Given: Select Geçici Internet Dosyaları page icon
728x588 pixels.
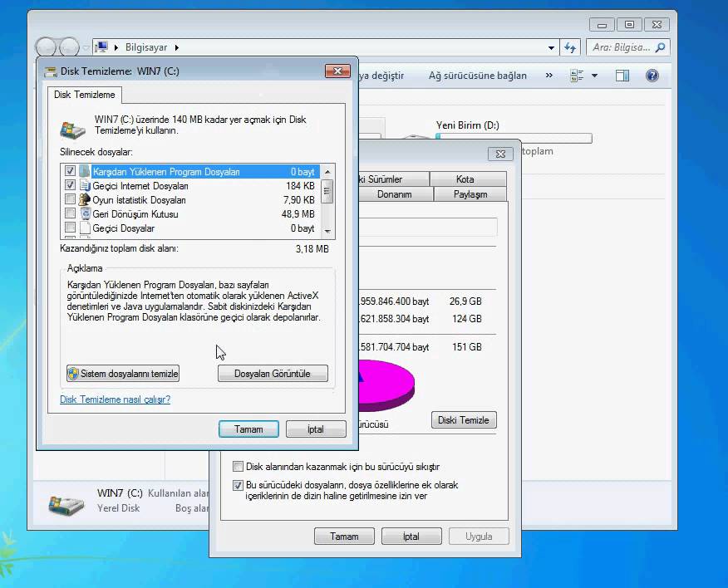Looking at the screenshot, I should [x=85, y=185].
